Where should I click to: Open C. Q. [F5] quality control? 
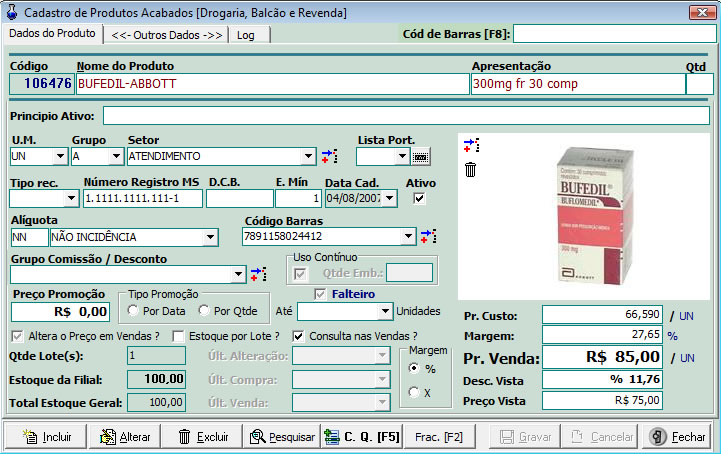pos(361,437)
